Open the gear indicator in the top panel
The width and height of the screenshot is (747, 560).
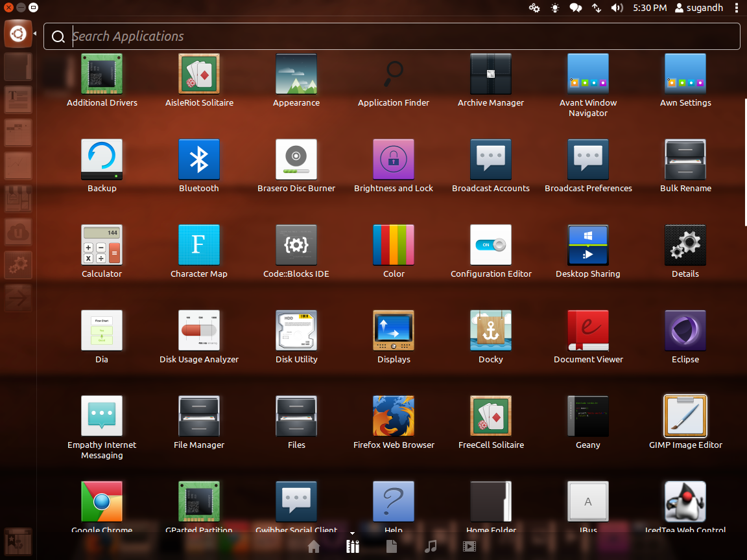pyautogui.click(x=534, y=8)
